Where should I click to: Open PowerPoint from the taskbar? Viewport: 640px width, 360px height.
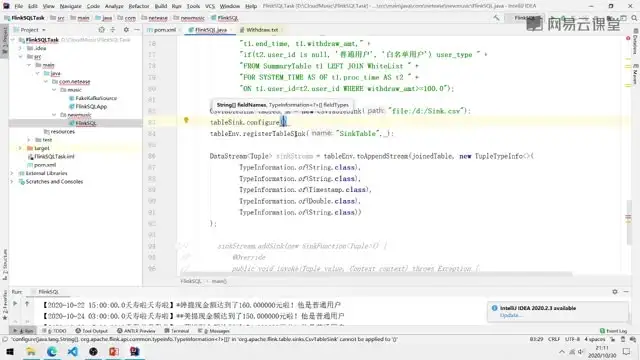pos(114,351)
